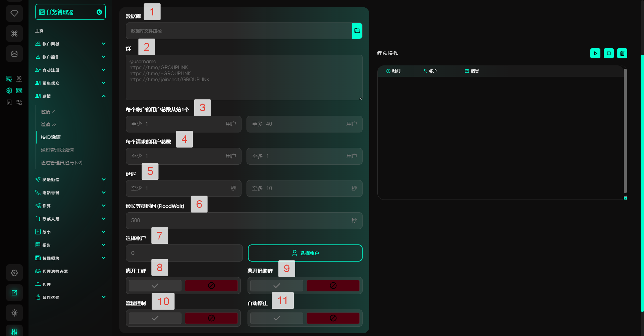The height and width of the screenshot is (336, 644).
Task: Click the database folder browse icon
Action: [x=357, y=31]
